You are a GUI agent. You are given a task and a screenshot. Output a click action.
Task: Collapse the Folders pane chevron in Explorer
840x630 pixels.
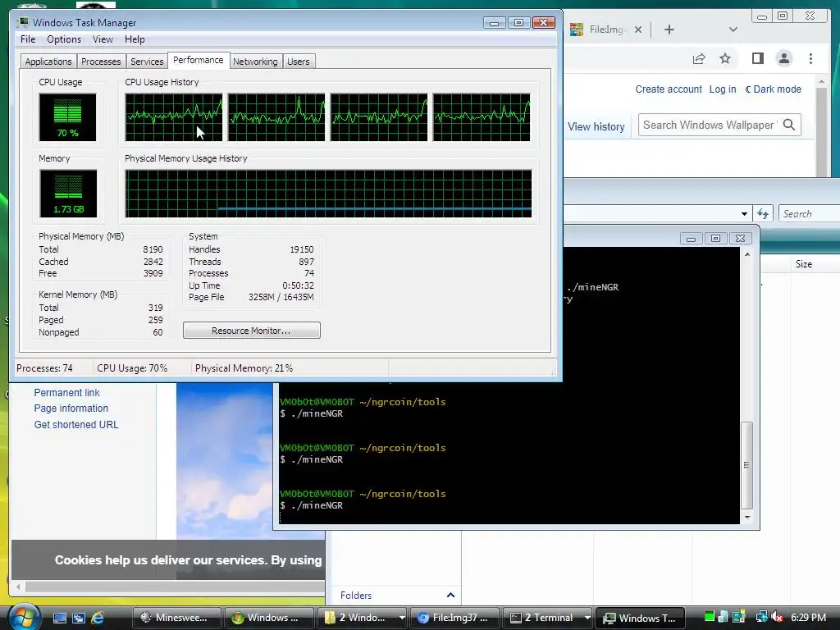(450, 596)
